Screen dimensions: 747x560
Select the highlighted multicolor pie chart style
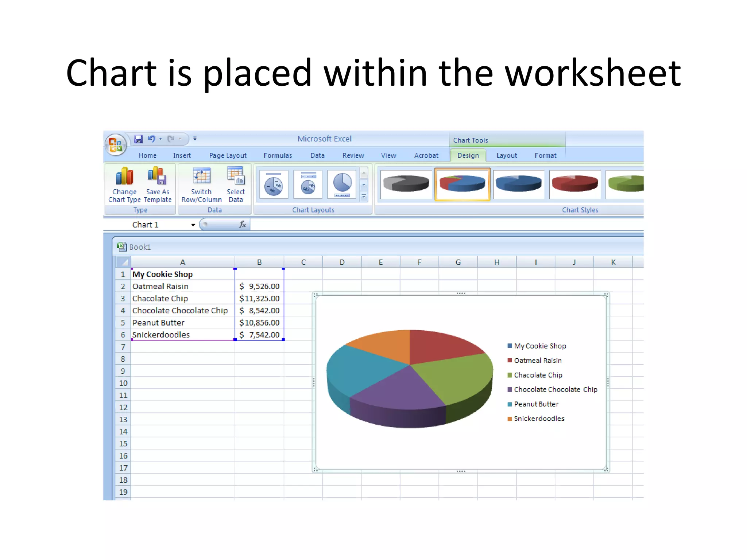click(x=462, y=184)
